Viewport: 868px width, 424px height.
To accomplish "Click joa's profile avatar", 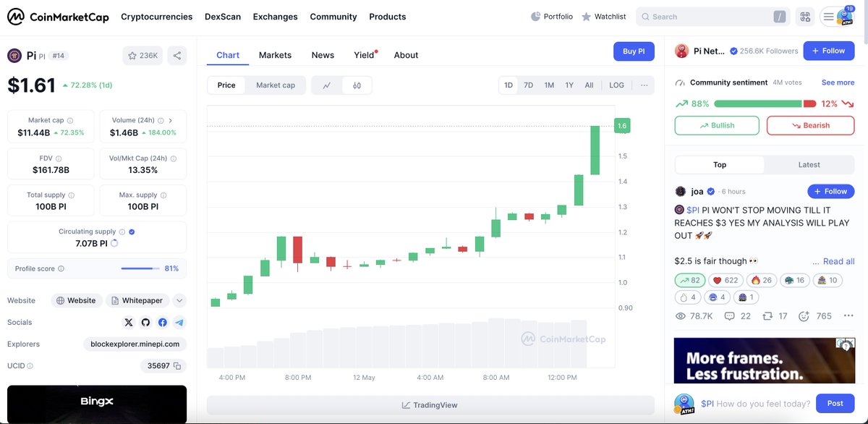I will click(x=680, y=191).
